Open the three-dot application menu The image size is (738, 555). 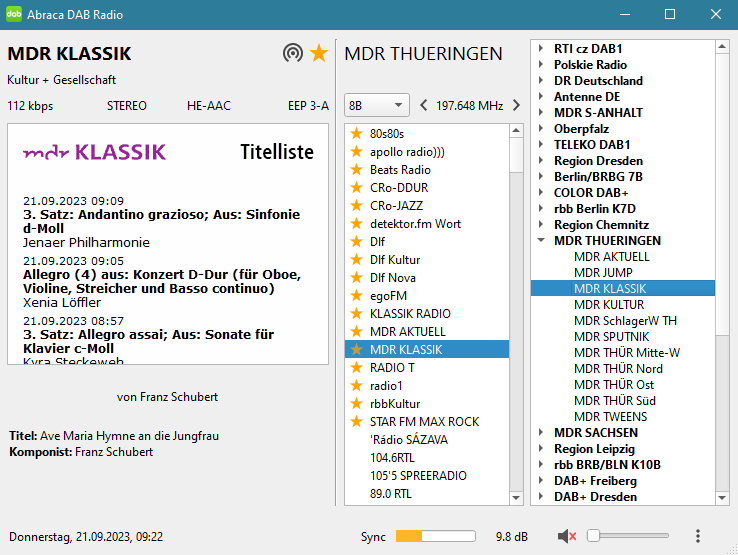pyautogui.click(x=698, y=536)
